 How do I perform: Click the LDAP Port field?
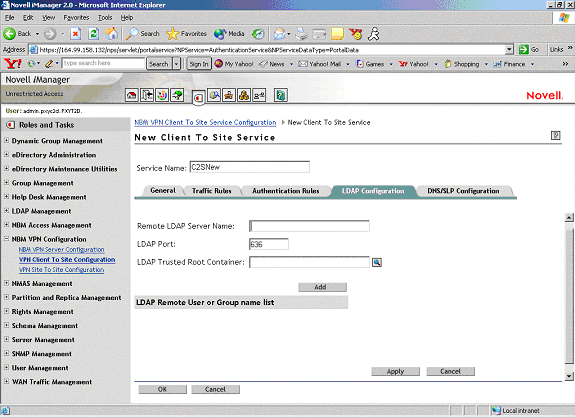[x=269, y=244]
